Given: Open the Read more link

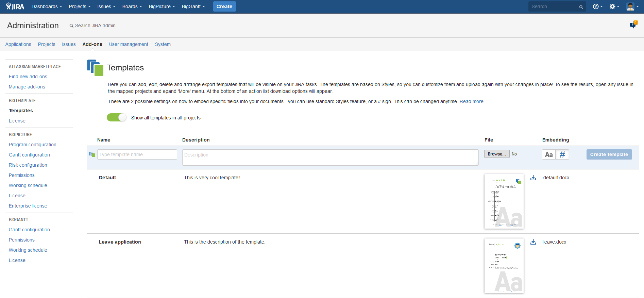Looking at the screenshot, I should 472,101.
